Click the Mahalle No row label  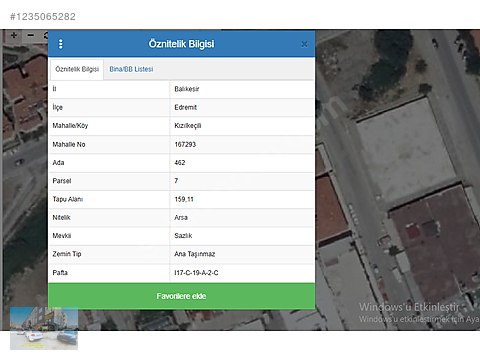(x=69, y=144)
